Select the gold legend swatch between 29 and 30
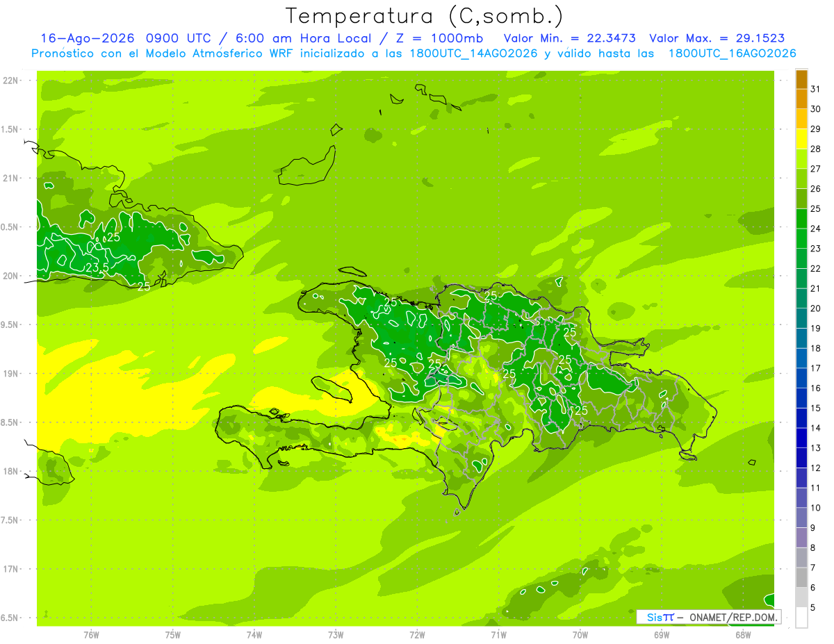Screen dimensions: 834x644 [801, 119]
